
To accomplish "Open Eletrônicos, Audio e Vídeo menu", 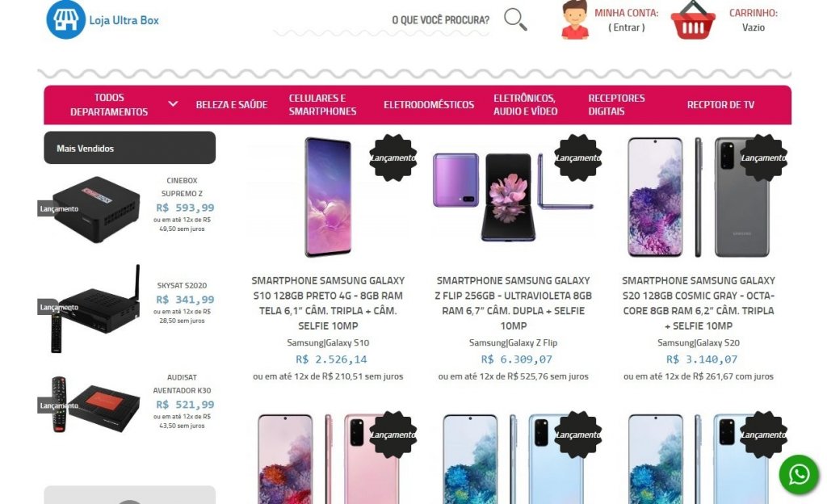I will click(525, 104).
